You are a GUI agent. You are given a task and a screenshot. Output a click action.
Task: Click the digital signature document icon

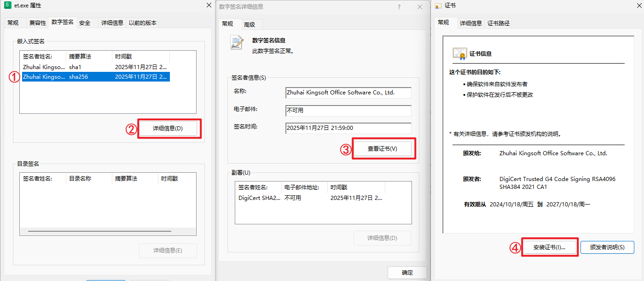pos(237,42)
